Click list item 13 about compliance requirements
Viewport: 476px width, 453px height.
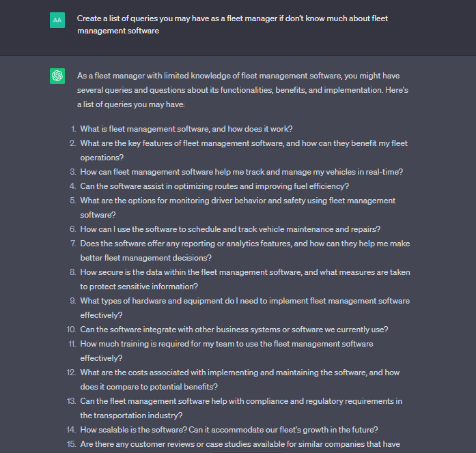[x=241, y=409]
